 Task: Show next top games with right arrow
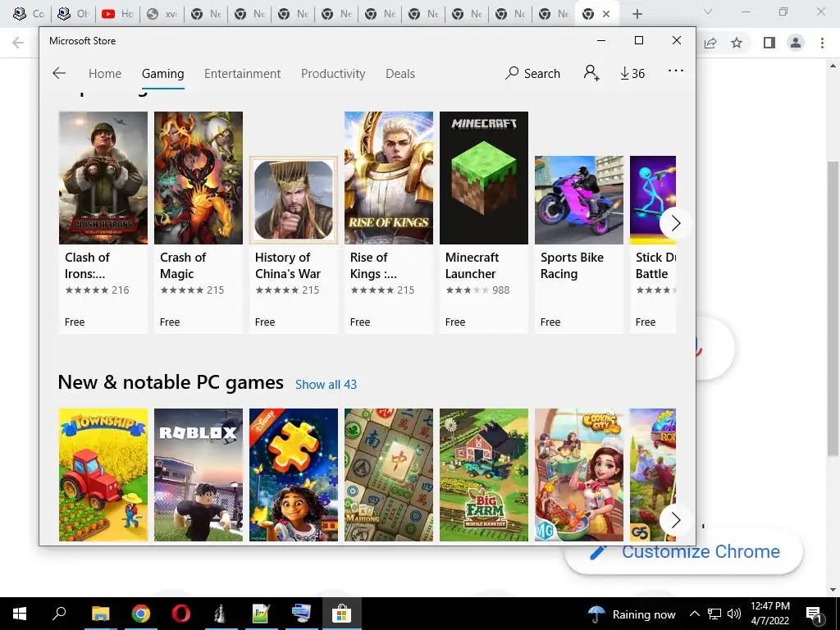click(x=675, y=223)
